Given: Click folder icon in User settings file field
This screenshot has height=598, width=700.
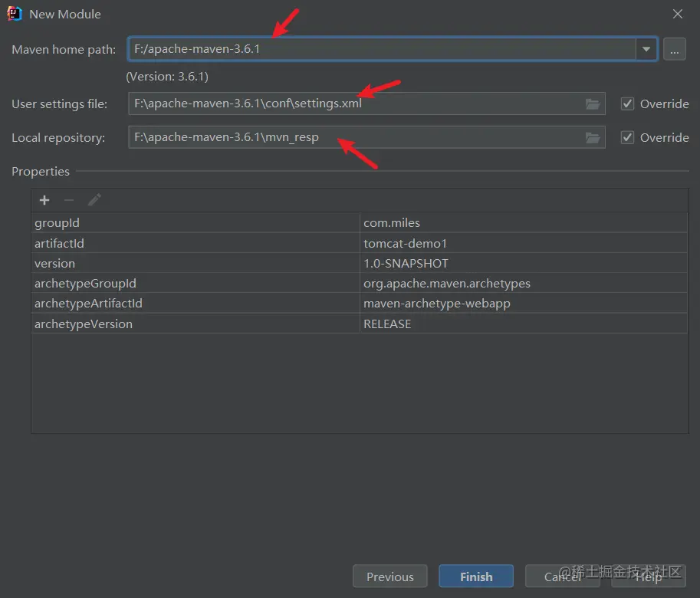Looking at the screenshot, I should click(593, 104).
